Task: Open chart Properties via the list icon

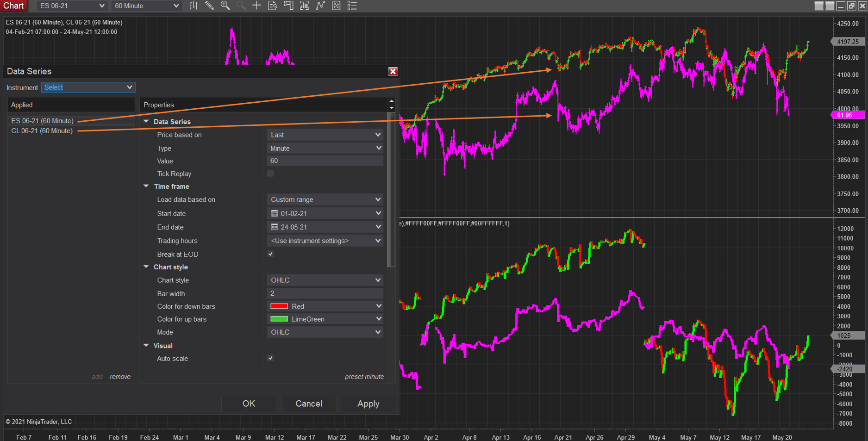Action: pos(352,6)
